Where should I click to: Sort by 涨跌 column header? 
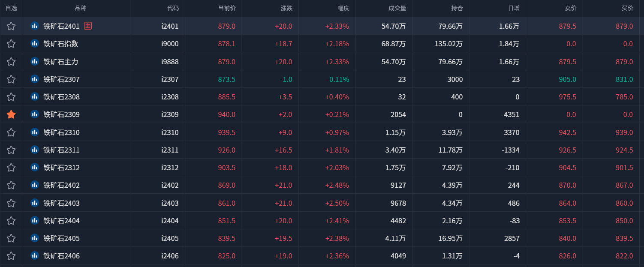(286, 8)
